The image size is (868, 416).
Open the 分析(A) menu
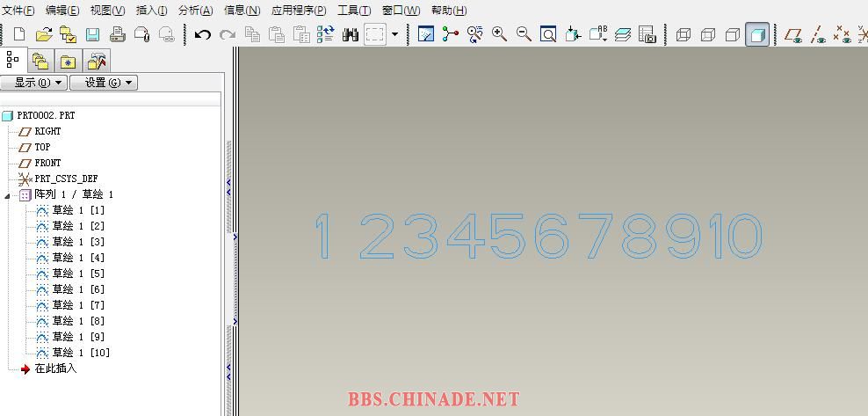[196, 11]
